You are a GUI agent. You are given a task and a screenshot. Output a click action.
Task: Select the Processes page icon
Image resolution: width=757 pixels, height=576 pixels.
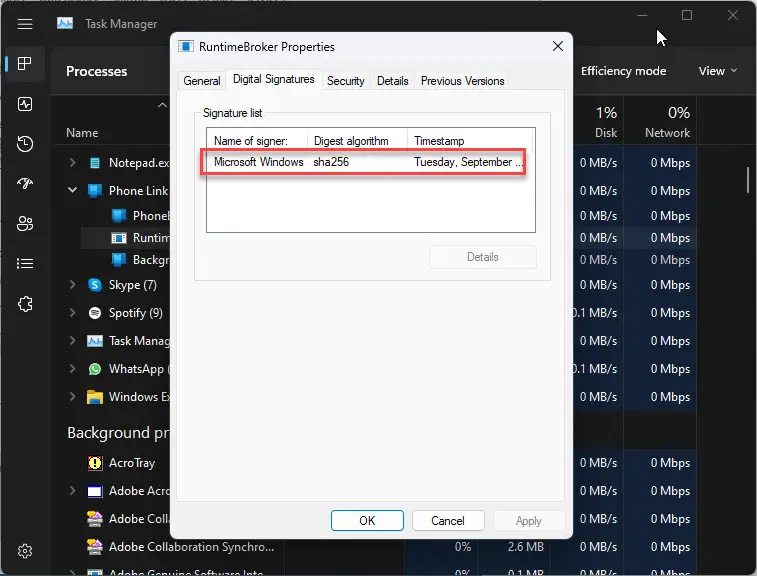[25, 63]
